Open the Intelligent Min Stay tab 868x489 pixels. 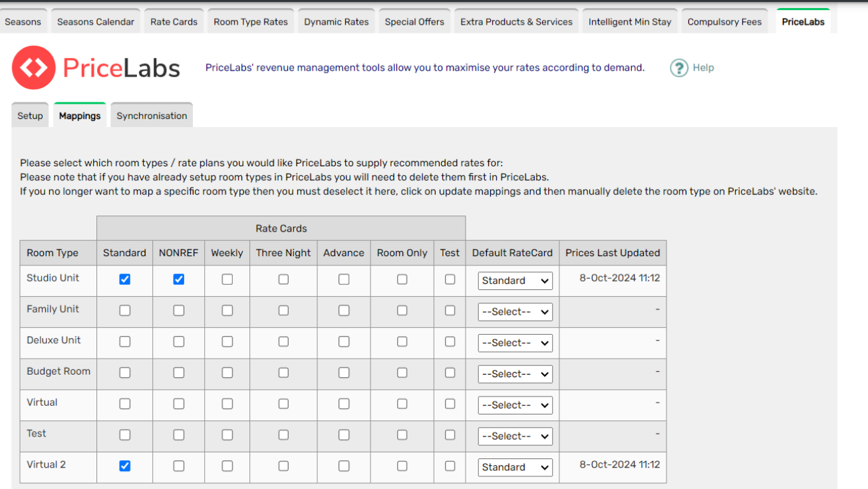coord(630,21)
